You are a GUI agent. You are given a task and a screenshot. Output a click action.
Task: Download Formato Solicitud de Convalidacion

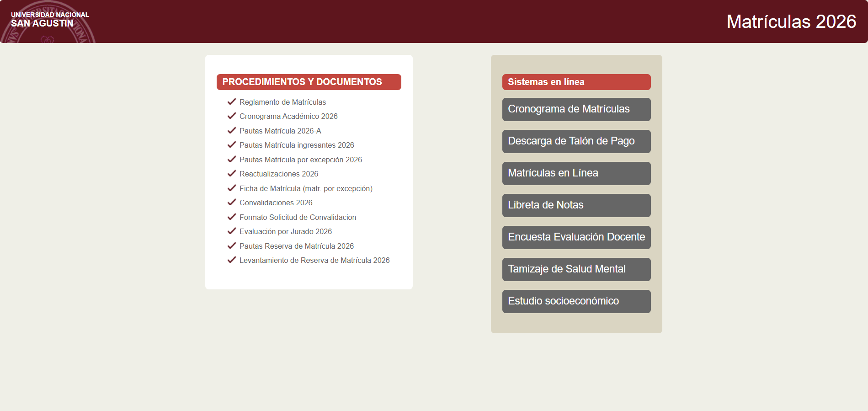tap(298, 217)
